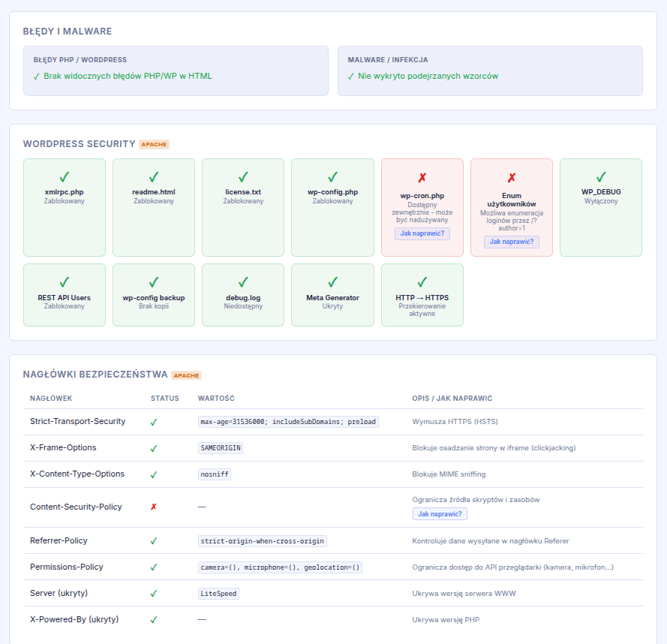Click the STATUS column heading
Viewport: 667px width, 644px height.
(164, 399)
